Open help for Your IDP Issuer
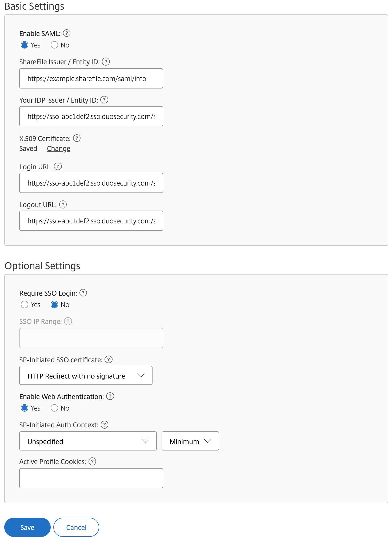392x539 pixels. [105, 100]
